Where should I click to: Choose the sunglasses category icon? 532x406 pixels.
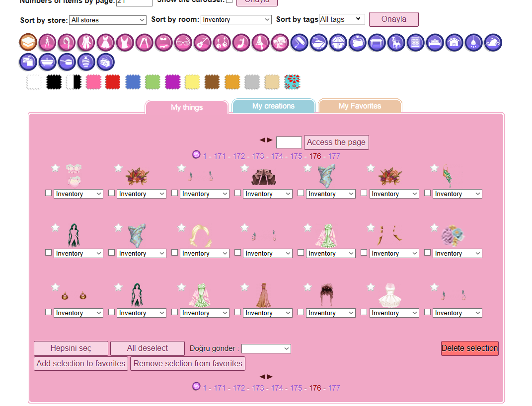pyautogui.click(x=183, y=43)
